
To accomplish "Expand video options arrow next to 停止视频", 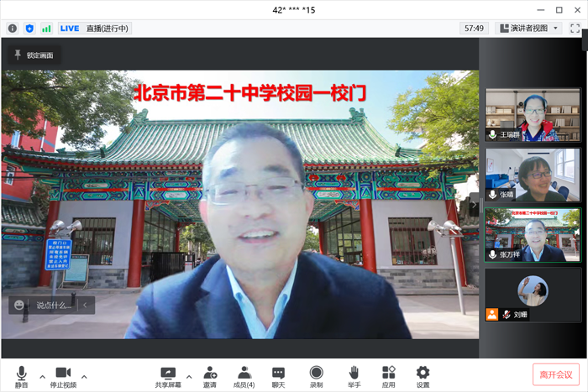I will 84,377.
